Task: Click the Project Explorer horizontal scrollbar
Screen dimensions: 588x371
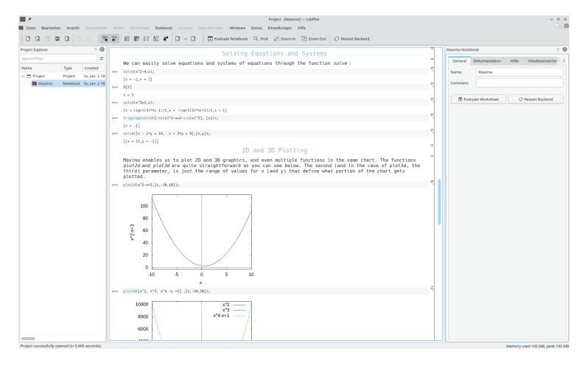Action: pos(28,339)
